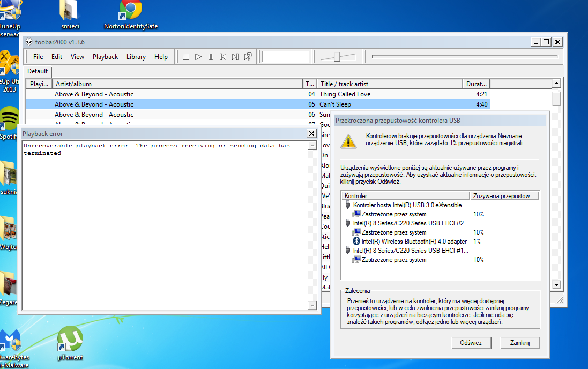Open the TuneUp Utilities 2013 desktop shortcut

9,72
